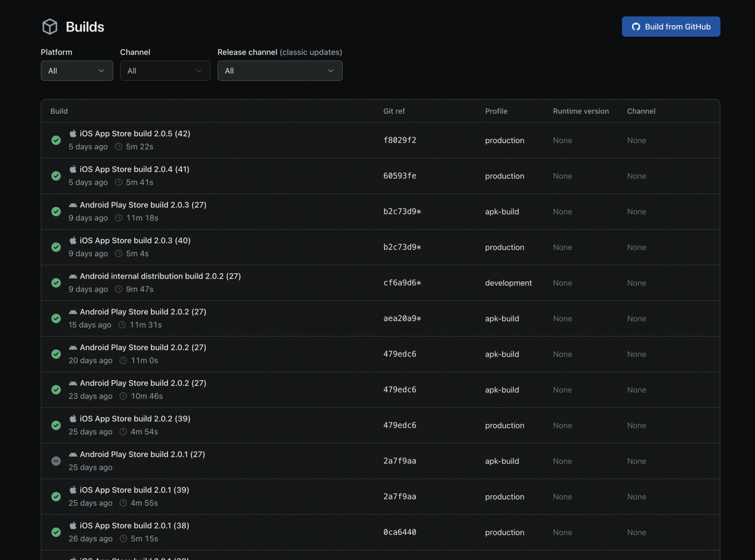The image size is (755, 560).
Task: Click the GitHub logo icon
Action: point(636,27)
